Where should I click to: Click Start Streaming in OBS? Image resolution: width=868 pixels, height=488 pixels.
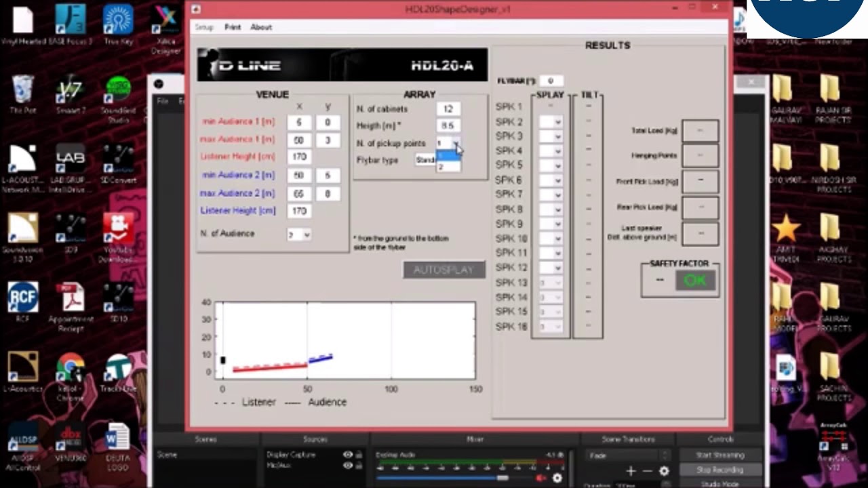click(720, 455)
